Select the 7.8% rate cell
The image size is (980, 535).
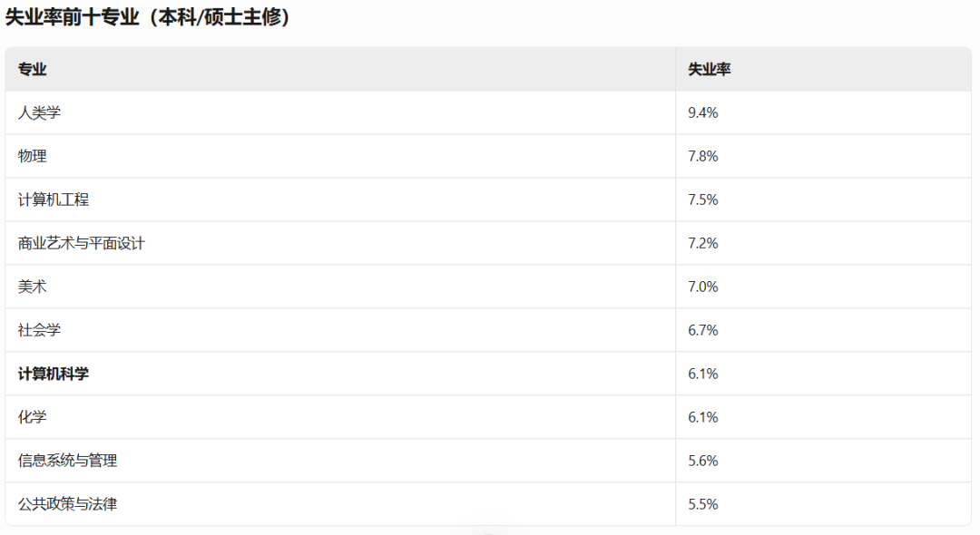point(823,156)
